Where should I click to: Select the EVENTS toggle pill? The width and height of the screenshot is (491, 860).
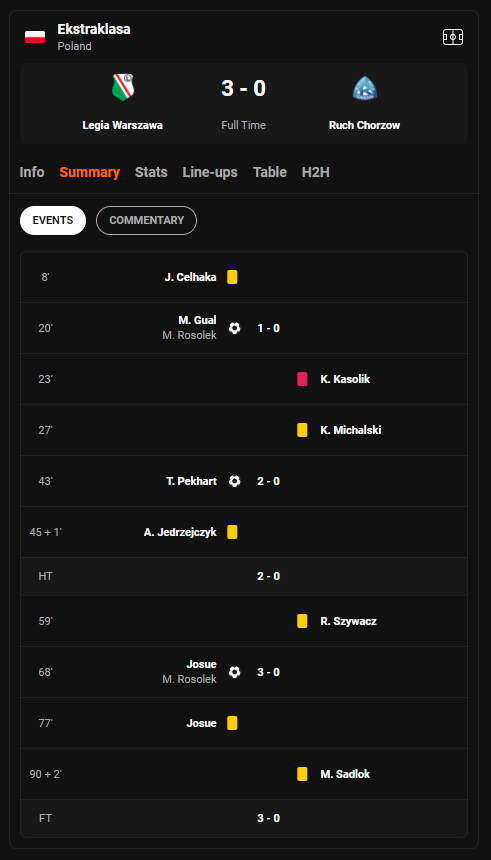point(53,220)
